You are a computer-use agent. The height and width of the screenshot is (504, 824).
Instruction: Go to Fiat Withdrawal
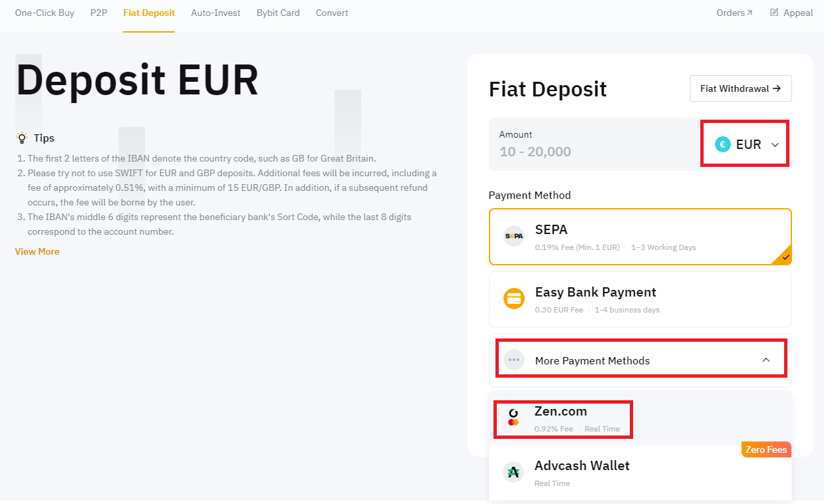(740, 88)
